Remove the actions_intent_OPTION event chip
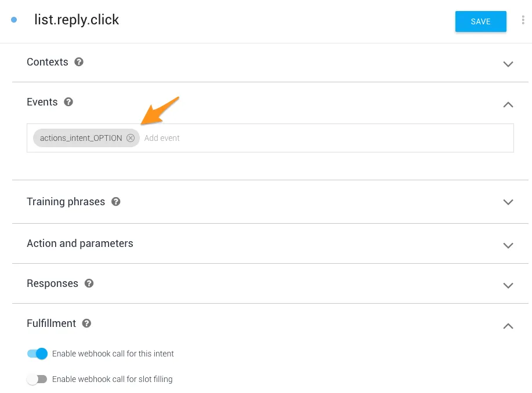Screen dimensions: 532x393 pyautogui.click(x=131, y=138)
